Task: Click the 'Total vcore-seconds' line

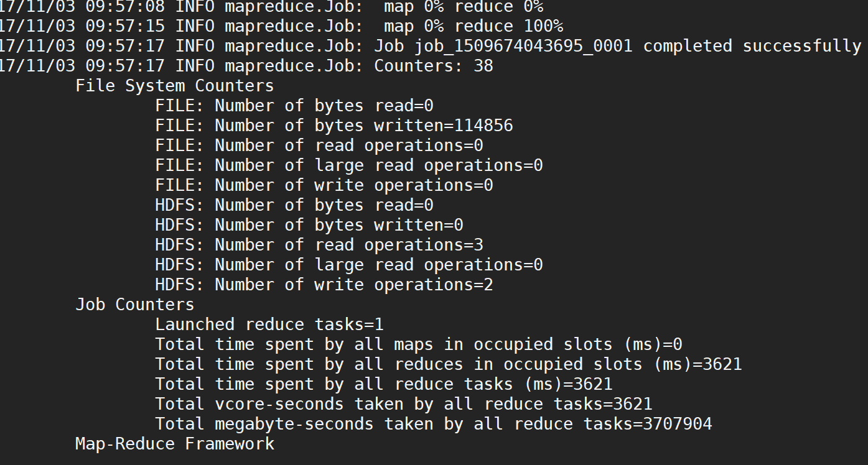Action: [404, 404]
